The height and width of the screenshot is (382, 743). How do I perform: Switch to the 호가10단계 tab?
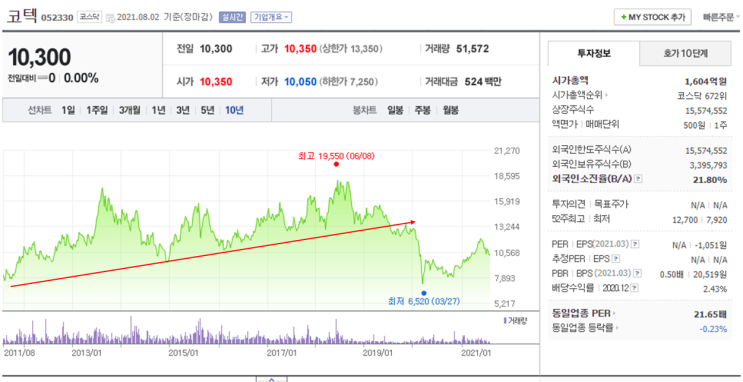pos(685,54)
